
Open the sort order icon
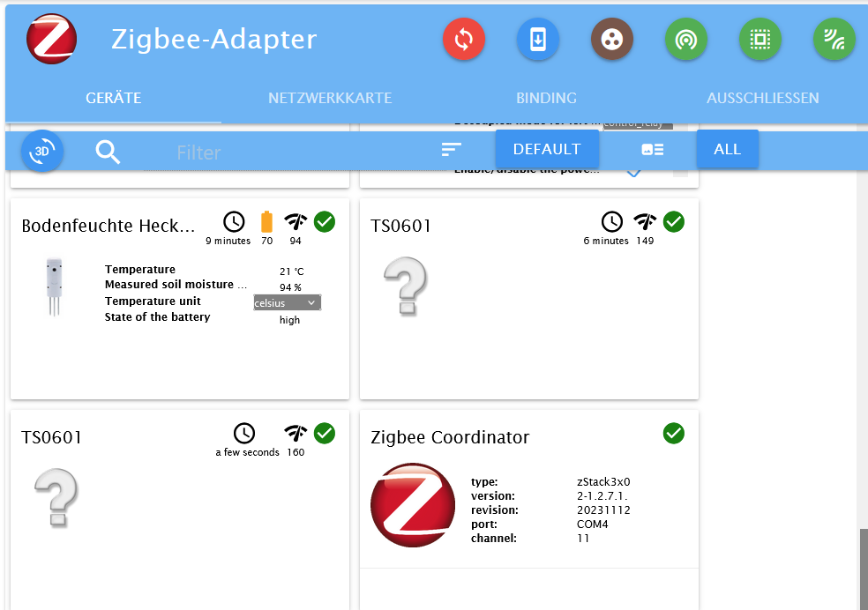(x=451, y=149)
